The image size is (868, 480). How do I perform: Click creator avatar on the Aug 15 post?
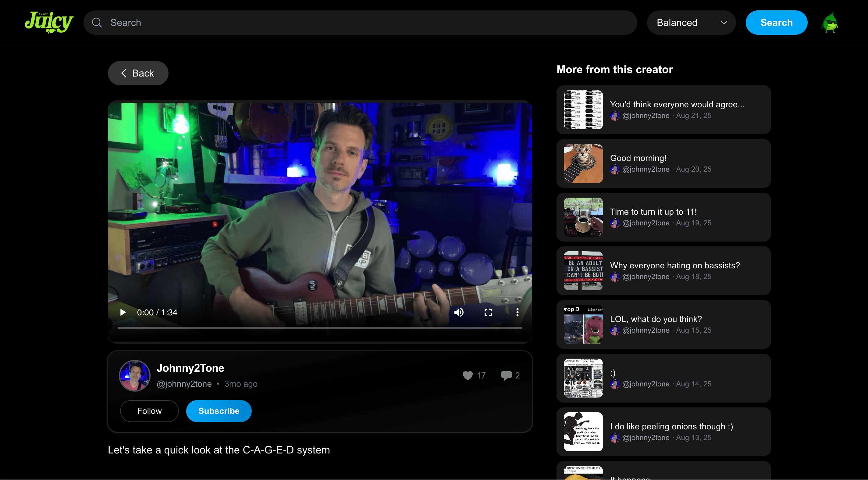point(615,330)
